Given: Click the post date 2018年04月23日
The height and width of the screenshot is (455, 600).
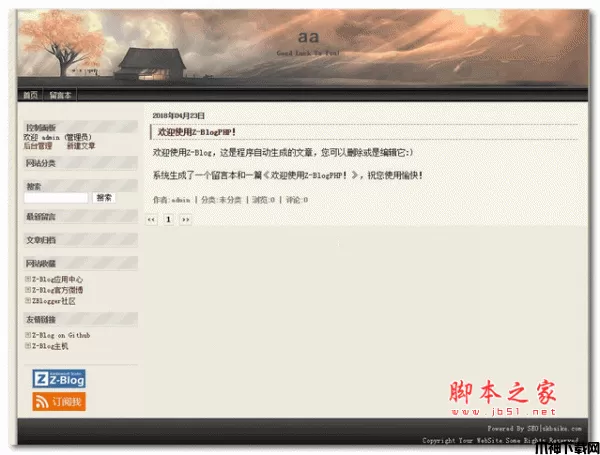Looking at the screenshot, I should [x=179, y=116].
